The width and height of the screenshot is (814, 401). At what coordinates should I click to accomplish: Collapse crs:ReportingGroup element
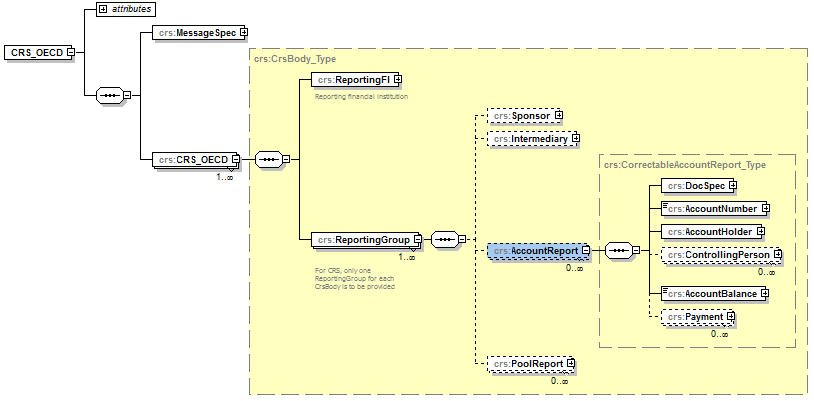point(417,239)
